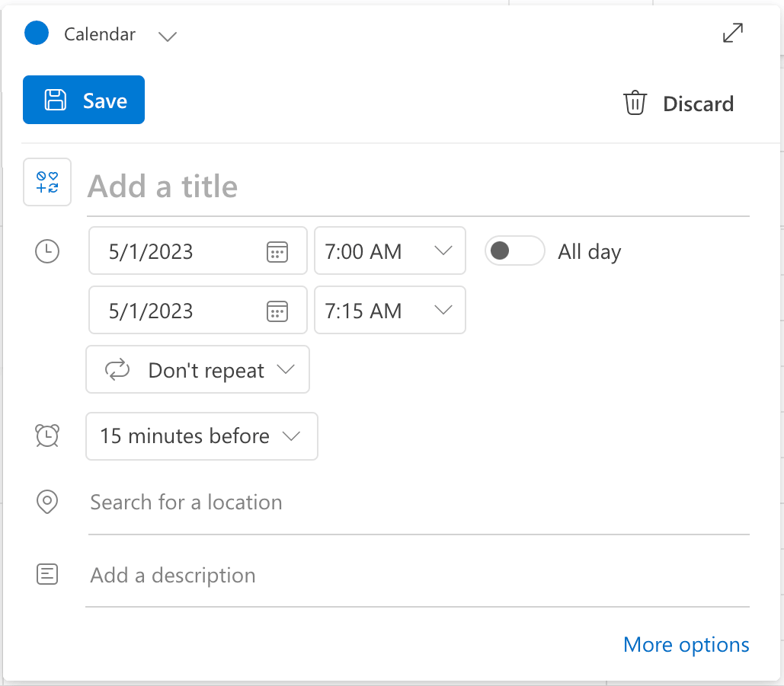Click the trash icon next to Discard

click(x=635, y=103)
